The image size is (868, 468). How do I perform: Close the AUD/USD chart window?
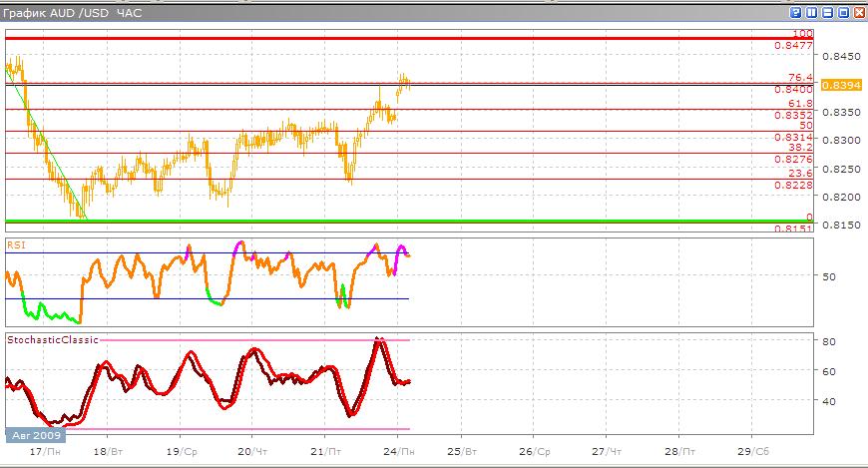point(858,12)
